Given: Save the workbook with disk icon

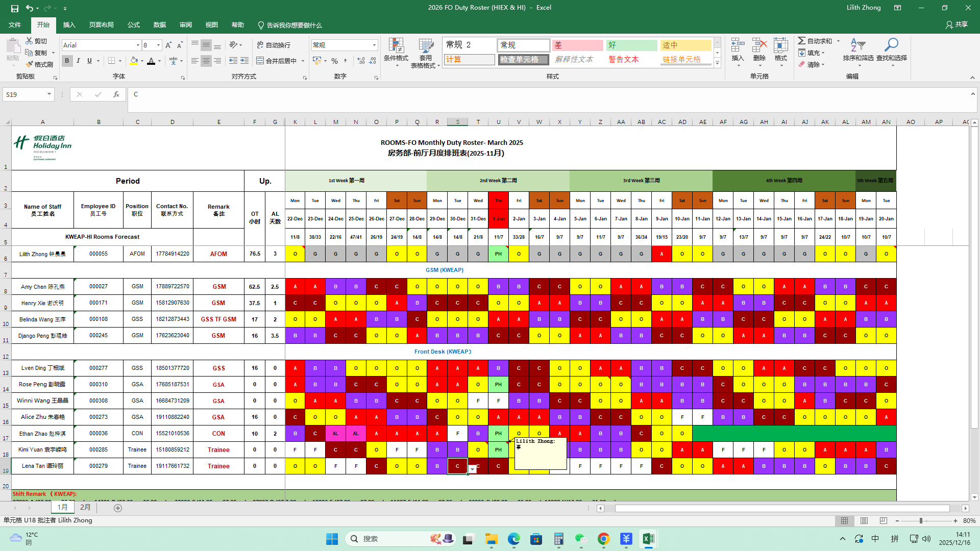Looking at the screenshot, I should click(x=15, y=8).
